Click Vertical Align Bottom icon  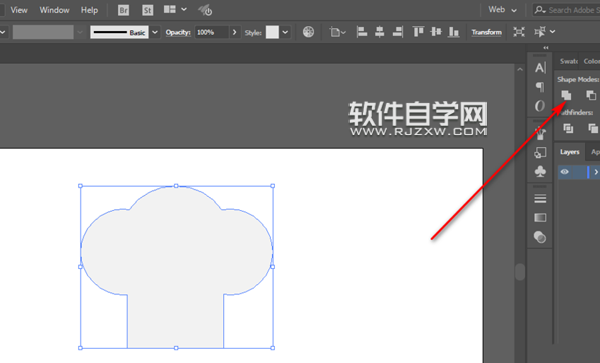click(x=454, y=32)
